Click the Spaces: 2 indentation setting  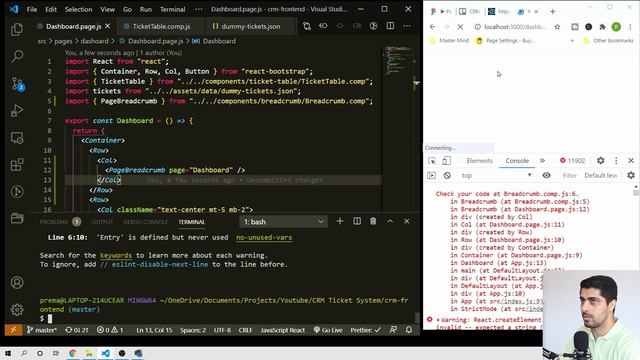point(193,330)
